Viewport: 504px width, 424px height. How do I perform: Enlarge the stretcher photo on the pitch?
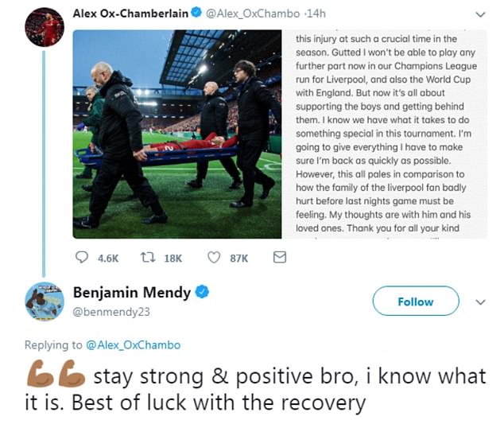(177, 134)
